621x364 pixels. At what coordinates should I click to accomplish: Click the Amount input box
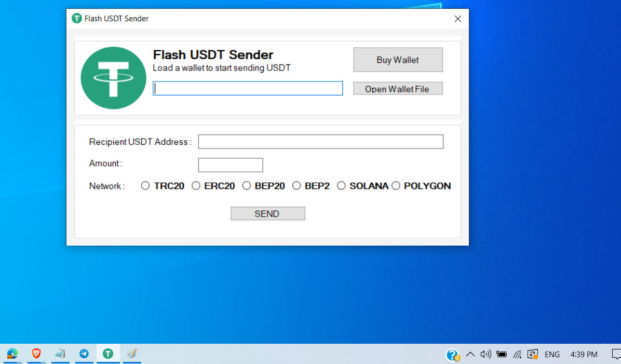(x=231, y=165)
